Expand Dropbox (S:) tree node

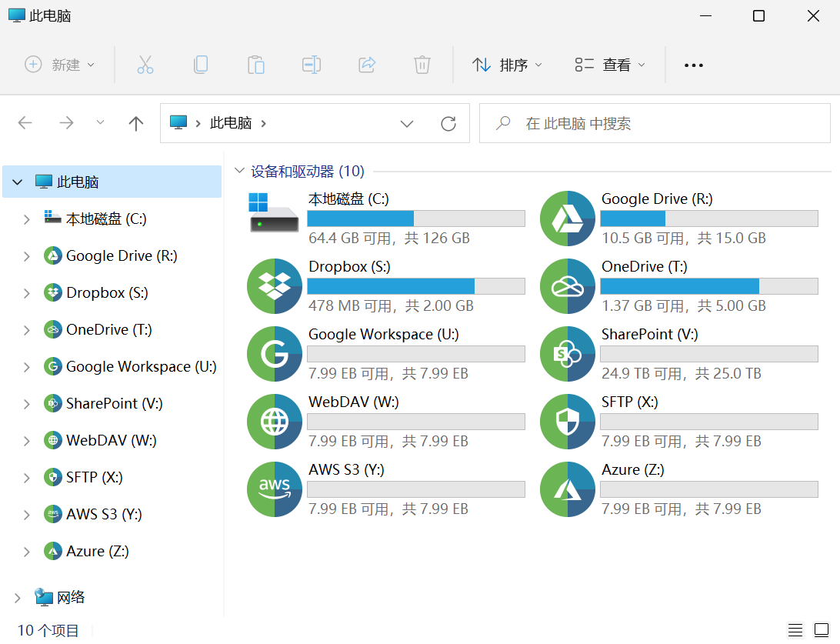[26, 293]
